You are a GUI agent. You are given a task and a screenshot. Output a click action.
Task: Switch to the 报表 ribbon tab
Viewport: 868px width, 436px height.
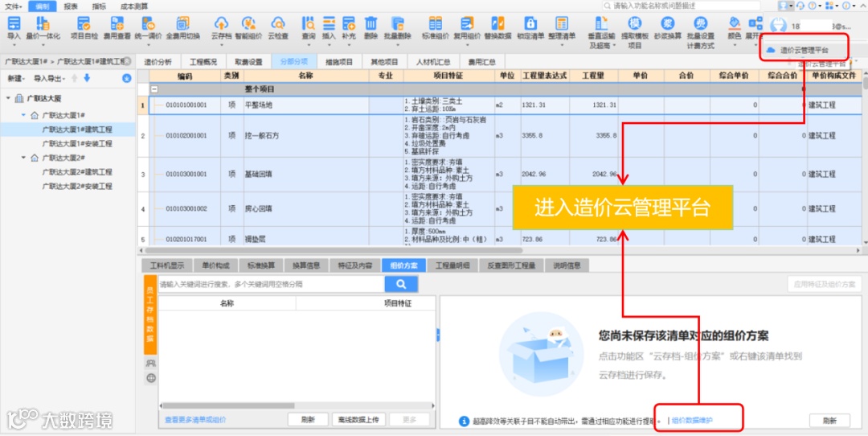coord(70,6)
